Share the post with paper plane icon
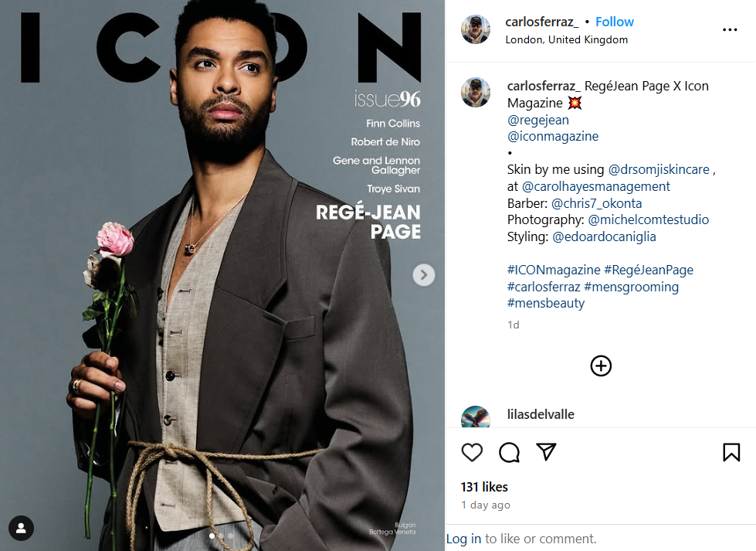This screenshot has width=756, height=551. (546, 451)
